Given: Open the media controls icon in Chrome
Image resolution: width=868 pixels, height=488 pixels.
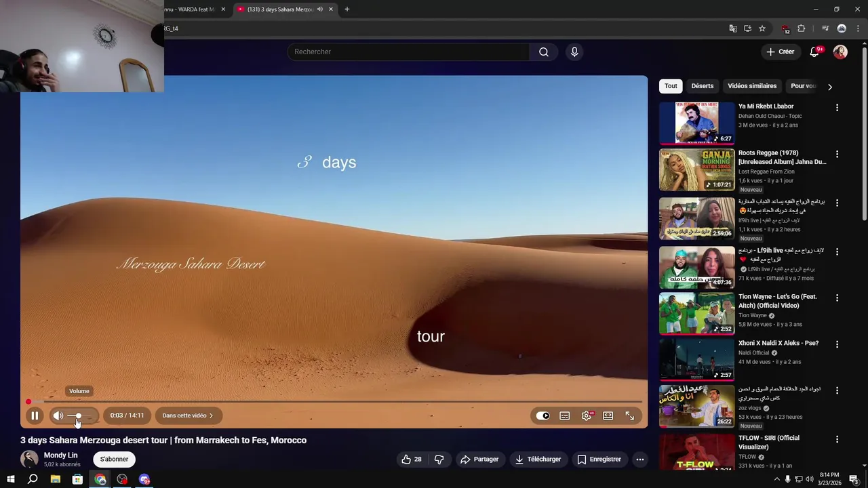Looking at the screenshot, I should pyautogui.click(x=825, y=28).
